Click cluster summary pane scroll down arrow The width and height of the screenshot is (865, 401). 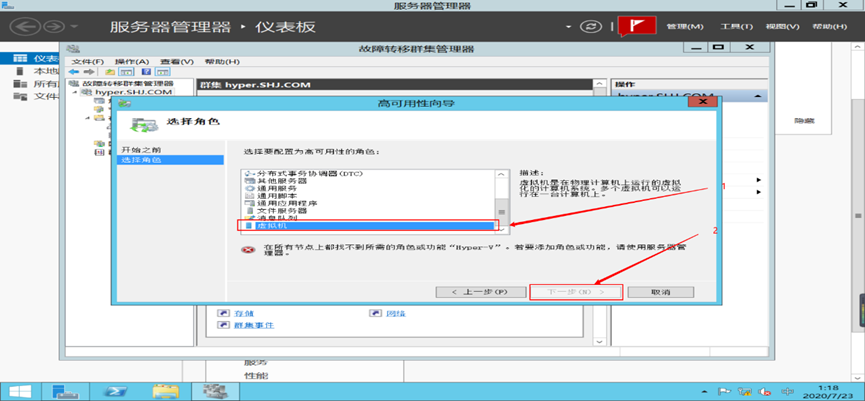[600, 342]
